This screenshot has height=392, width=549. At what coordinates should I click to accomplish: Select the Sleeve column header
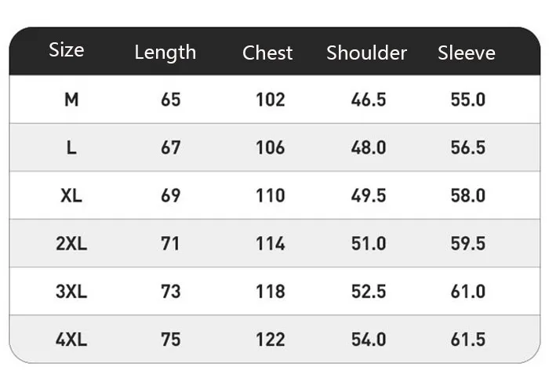[x=467, y=53]
